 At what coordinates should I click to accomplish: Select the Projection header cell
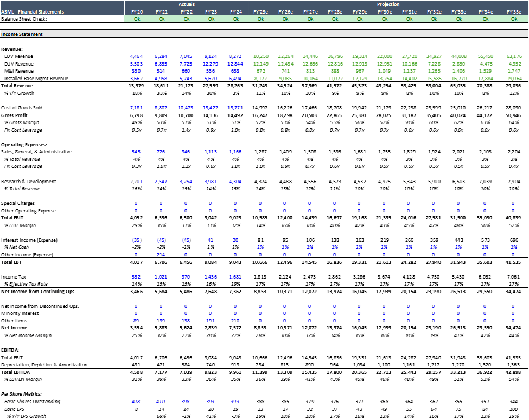point(388,4)
